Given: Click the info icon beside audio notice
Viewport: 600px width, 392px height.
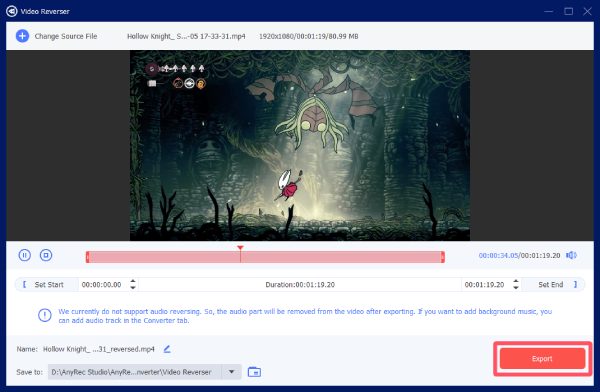Looking at the screenshot, I should (45, 315).
